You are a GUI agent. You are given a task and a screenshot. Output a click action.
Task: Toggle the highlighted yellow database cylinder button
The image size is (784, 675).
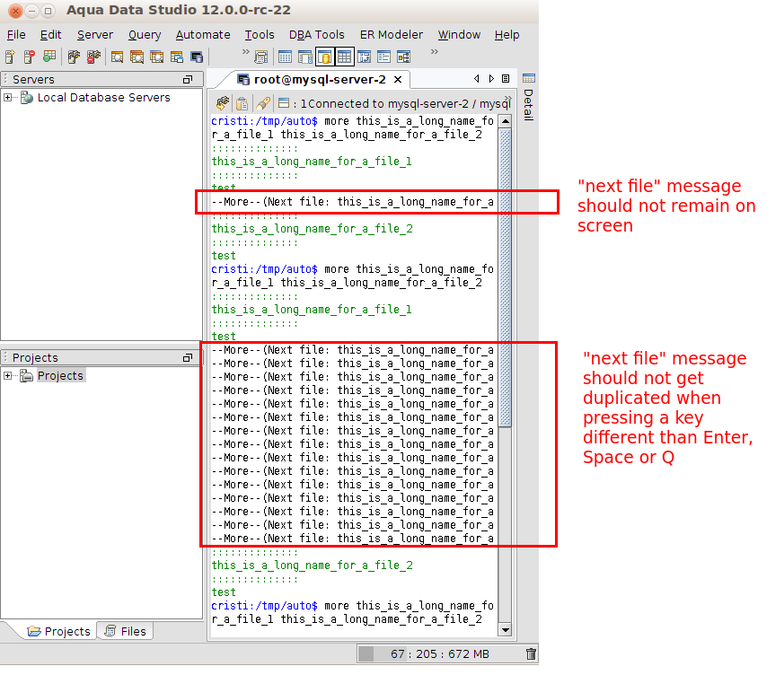[x=324, y=57]
